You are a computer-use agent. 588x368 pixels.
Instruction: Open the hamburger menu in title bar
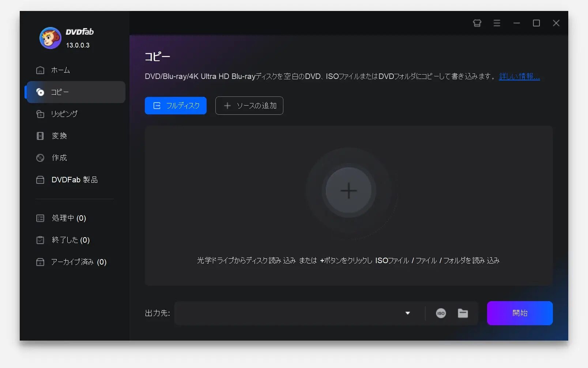[497, 23]
